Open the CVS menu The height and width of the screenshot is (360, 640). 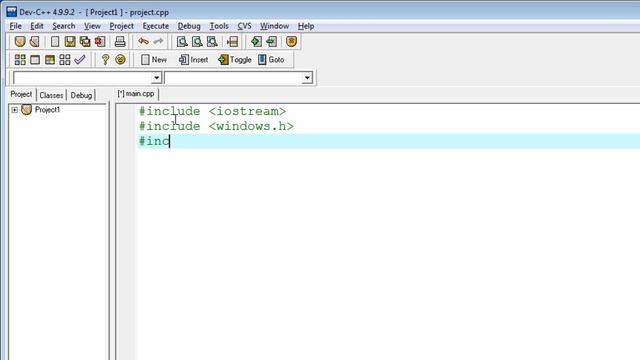[244, 26]
